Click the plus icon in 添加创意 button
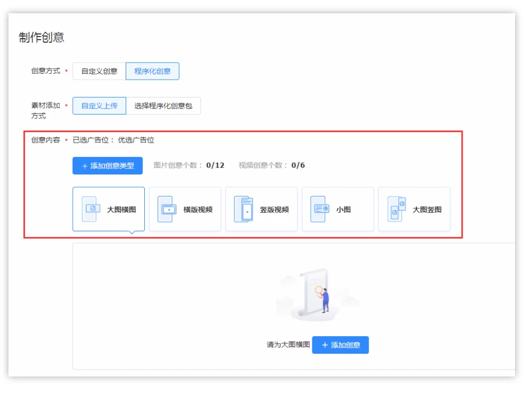The height and width of the screenshot is (394, 532). coord(325,345)
